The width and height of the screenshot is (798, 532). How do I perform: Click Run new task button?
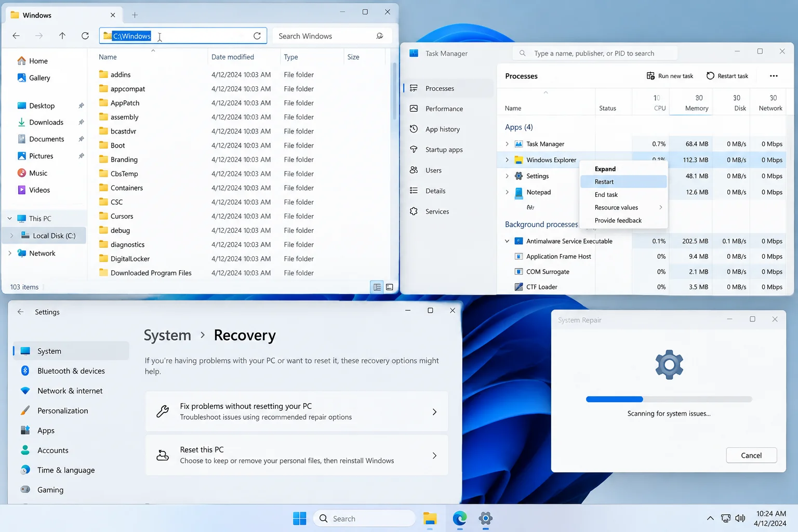[670, 76]
